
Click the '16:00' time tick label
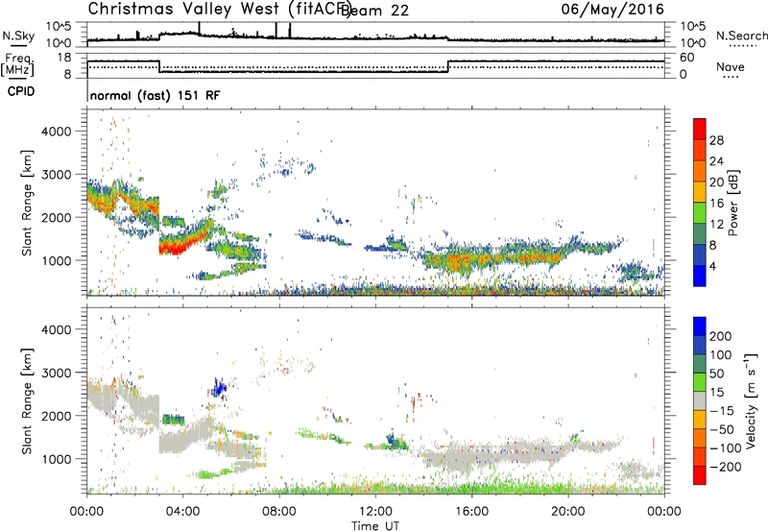coord(471,512)
